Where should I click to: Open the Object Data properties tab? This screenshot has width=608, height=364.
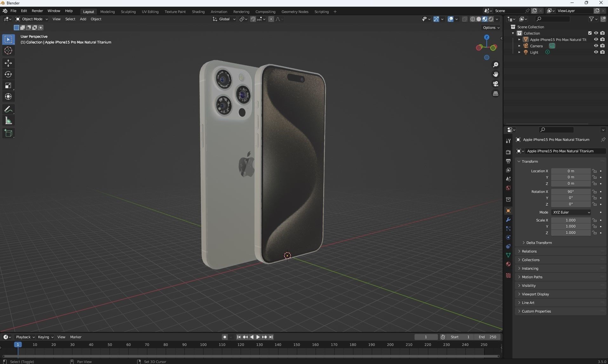tap(508, 255)
